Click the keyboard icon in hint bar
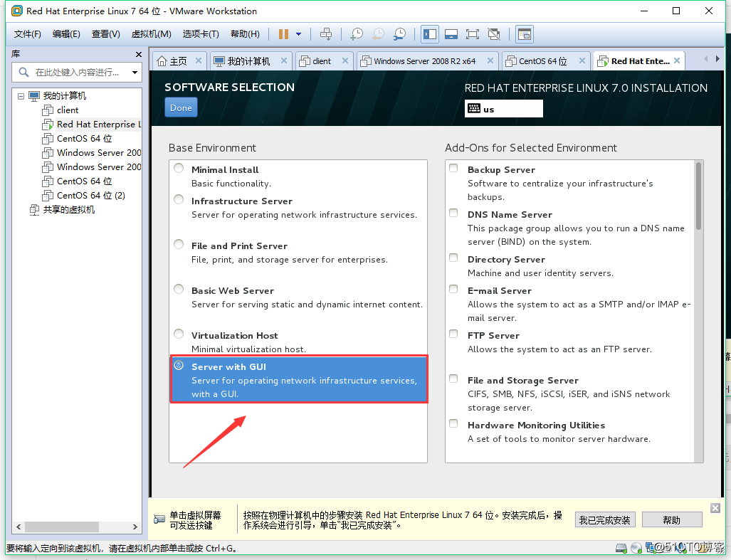 159,519
